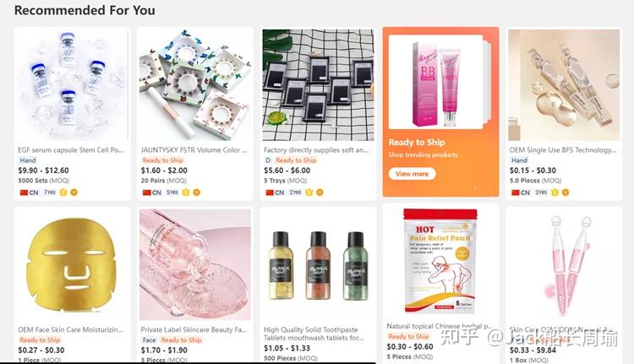The height and width of the screenshot is (364, 634).
Task: Select the BB cream image in the orange banner
Action: tap(436, 82)
